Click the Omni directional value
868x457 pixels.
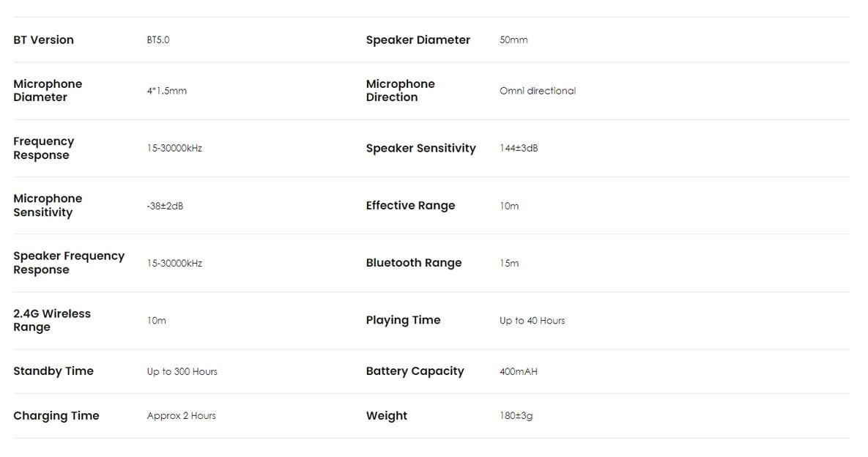[x=538, y=91]
